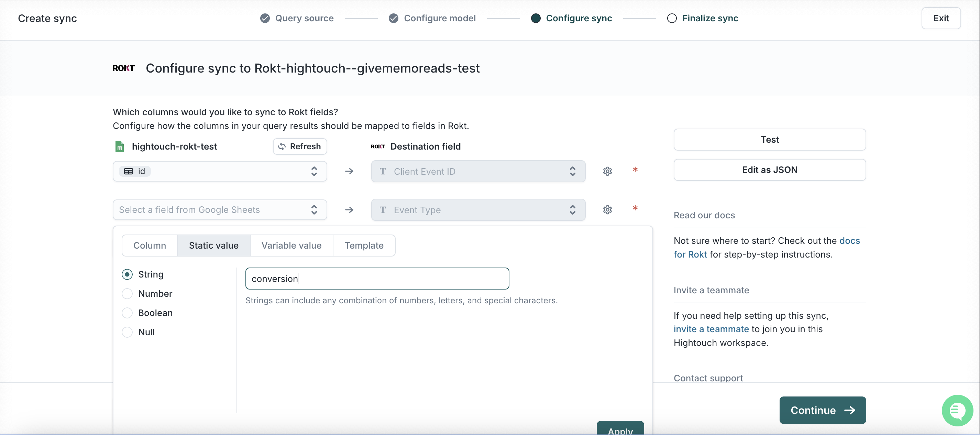Click the Exit button
The height and width of the screenshot is (435, 980).
[x=941, y=18]
